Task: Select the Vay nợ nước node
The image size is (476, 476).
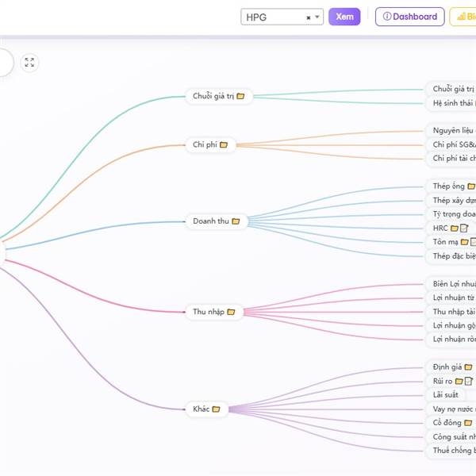Action: (451, 409)
